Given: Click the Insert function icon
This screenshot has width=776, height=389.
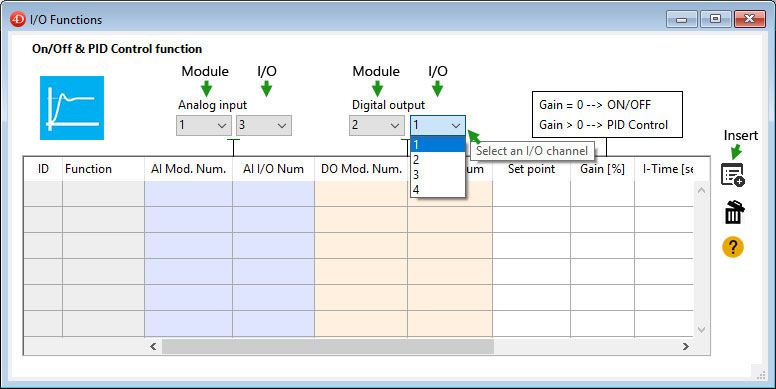Looking at the screenshot, I should 733,175.
